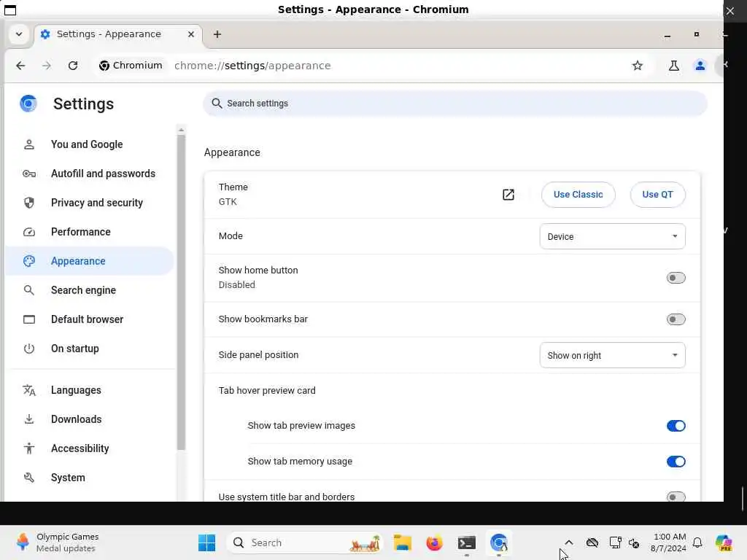
Task: Click the Use QT theme button
Action: click(x=657, y=194)
